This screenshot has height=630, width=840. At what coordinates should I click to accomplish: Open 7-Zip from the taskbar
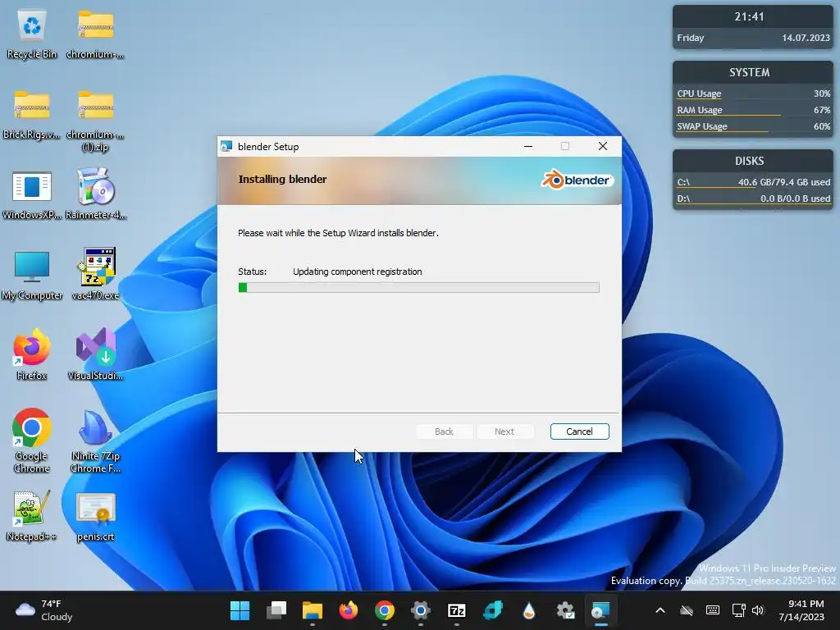(x=456, y=610)
